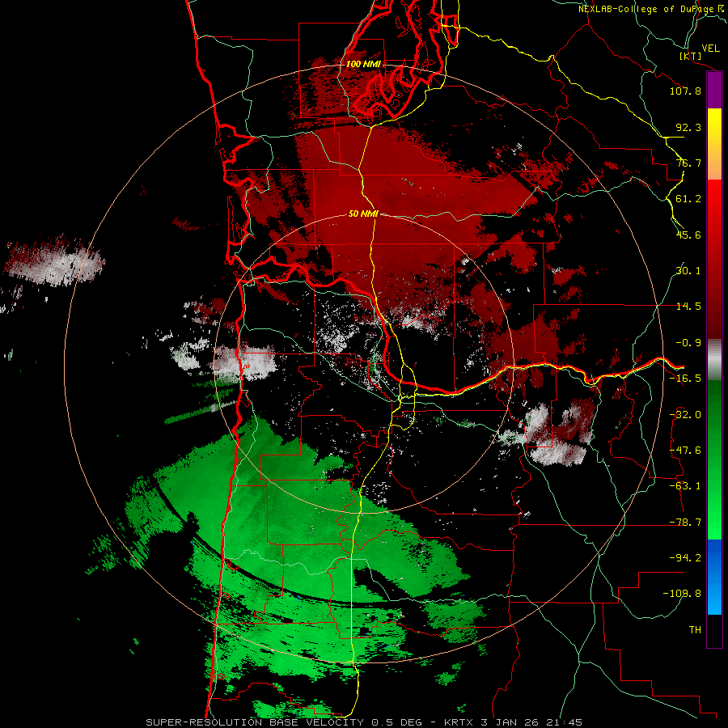Click the 76.7 value on velocity scale

(688, 163)
